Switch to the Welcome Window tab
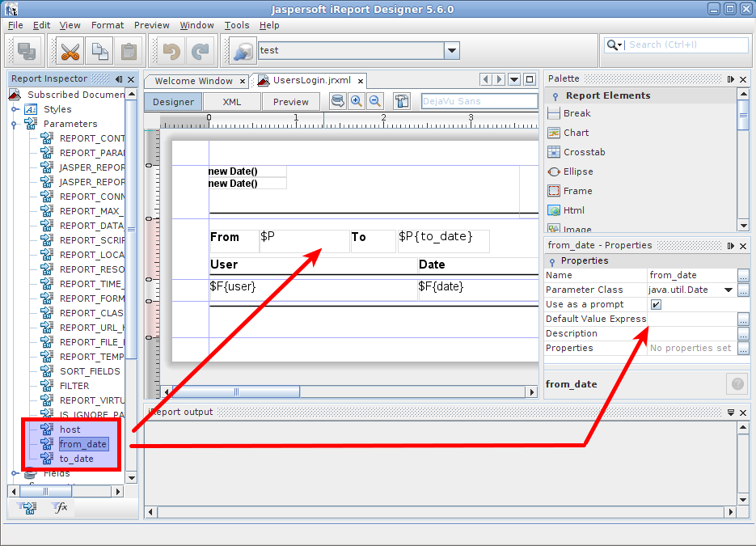The width and height of the screenshot is (756, 546). (193, 81)
